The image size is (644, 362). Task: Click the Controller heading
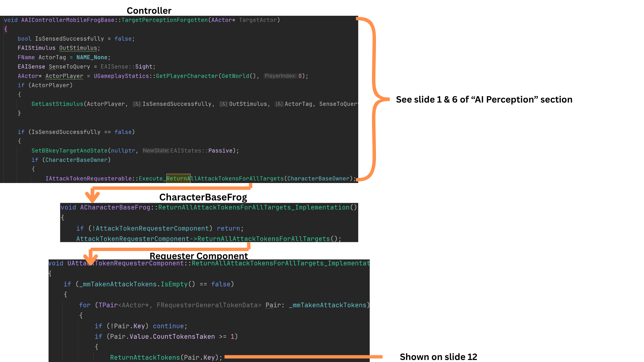coord(149,11)
